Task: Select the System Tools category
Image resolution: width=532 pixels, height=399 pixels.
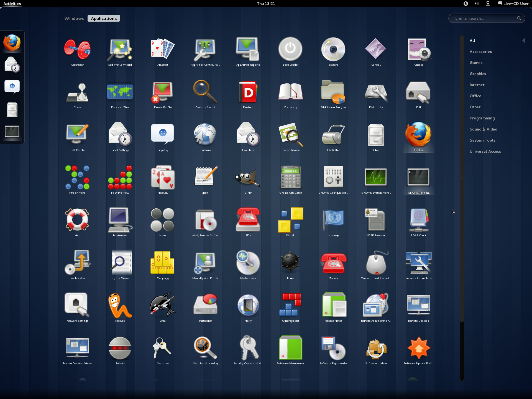Action: click(482, 140)
